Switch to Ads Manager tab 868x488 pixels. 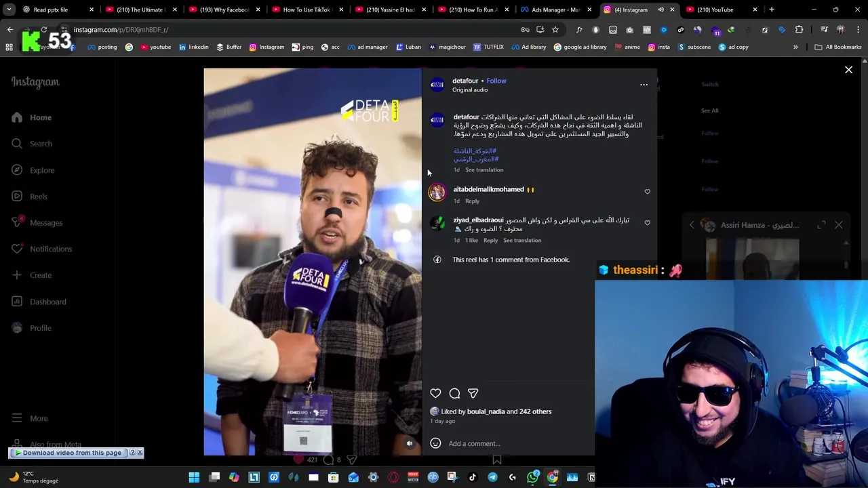(556, 9)
